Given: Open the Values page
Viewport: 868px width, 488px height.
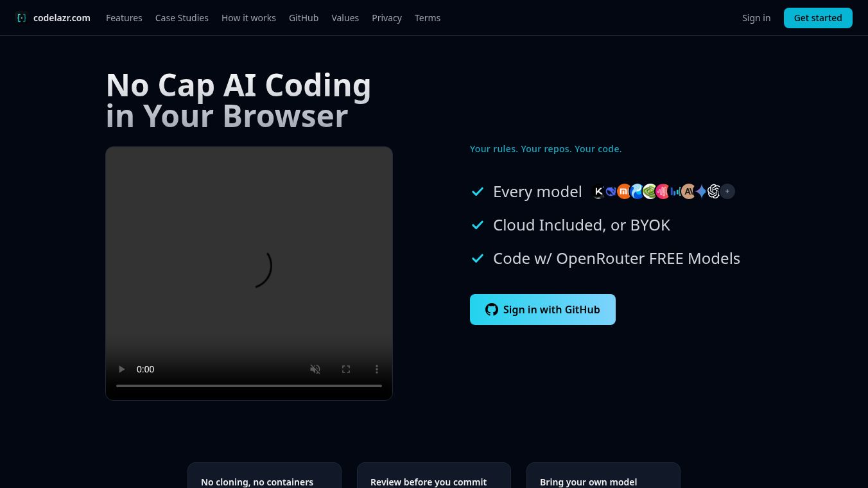Looking at the screenshot, I should coord(345,18).
